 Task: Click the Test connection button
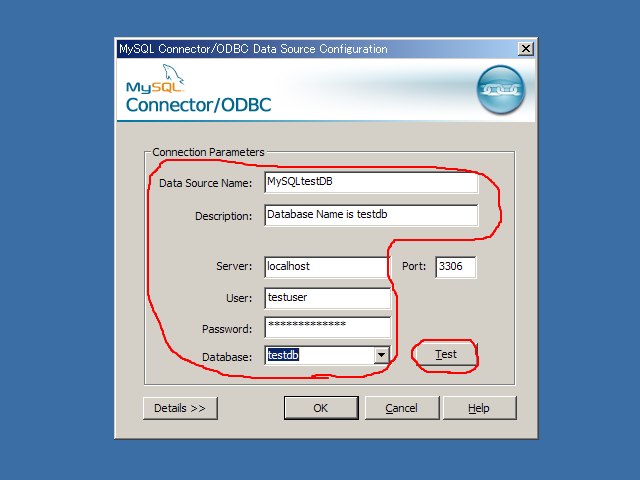[446, 354]
